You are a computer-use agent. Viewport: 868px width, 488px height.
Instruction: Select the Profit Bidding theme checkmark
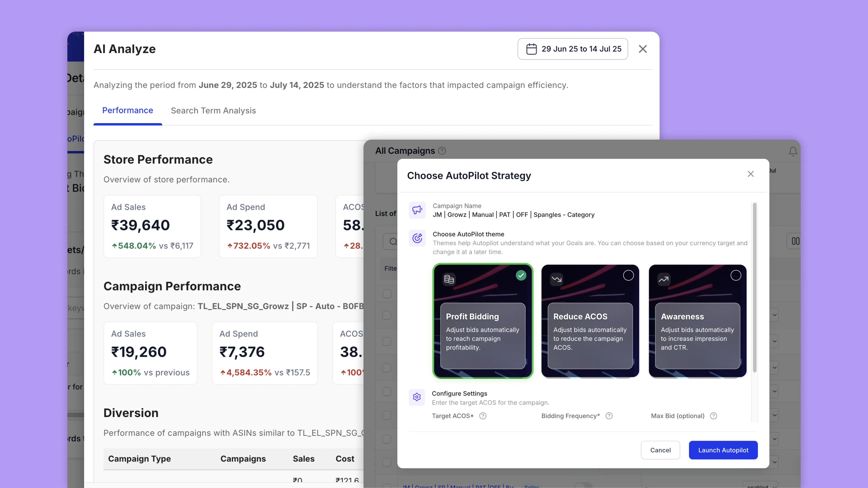click(521, 275)
